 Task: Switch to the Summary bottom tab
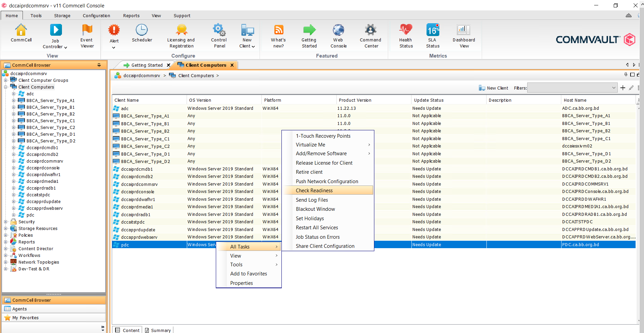(x=158, y=330)
